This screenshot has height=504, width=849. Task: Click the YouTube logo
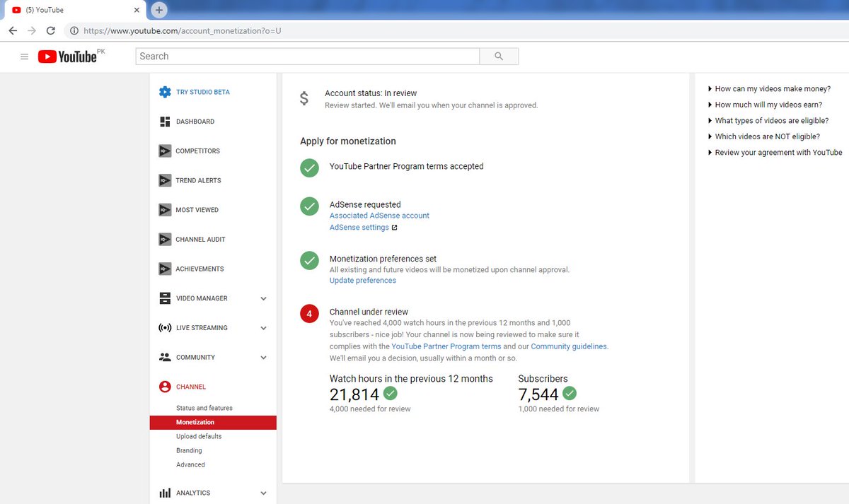(68, 57)
